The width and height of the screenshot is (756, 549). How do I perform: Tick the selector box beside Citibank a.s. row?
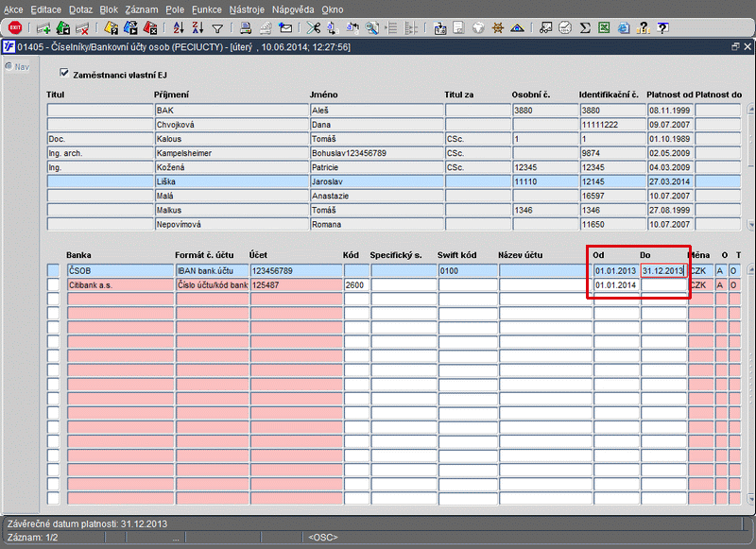[x=53, y=284]
